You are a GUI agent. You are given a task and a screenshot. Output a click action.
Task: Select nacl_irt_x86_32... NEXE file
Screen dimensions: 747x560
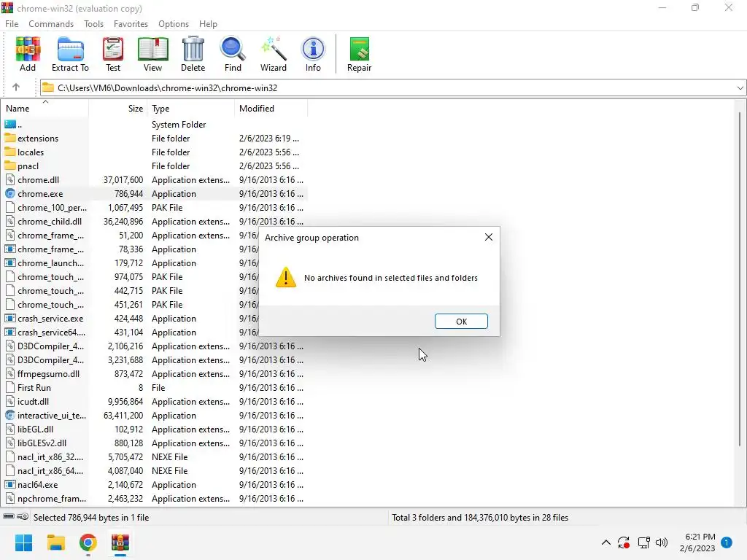155,456
